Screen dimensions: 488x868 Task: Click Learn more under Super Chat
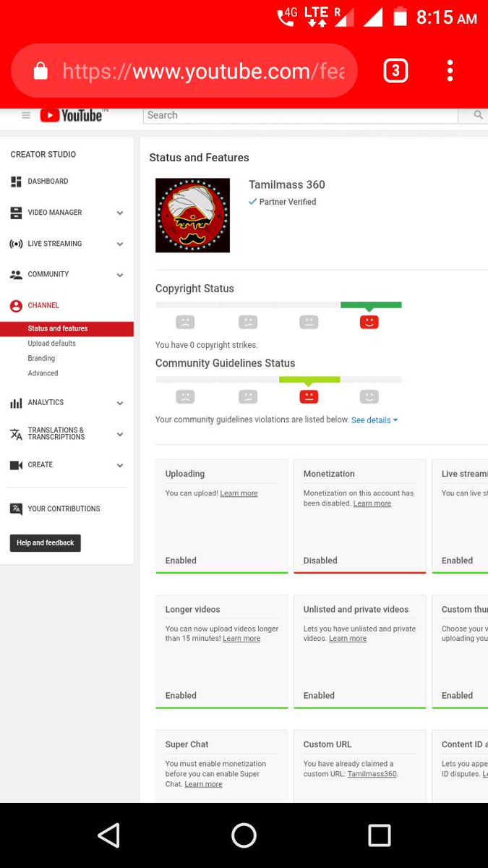coord(203,784)
